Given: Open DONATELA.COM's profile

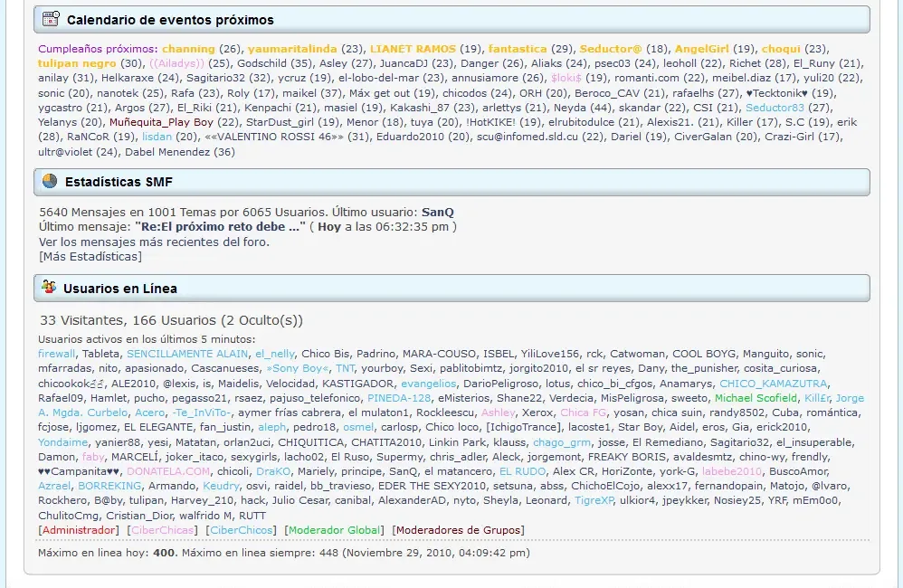Looking at the screenshot, I should coord(168,471).
